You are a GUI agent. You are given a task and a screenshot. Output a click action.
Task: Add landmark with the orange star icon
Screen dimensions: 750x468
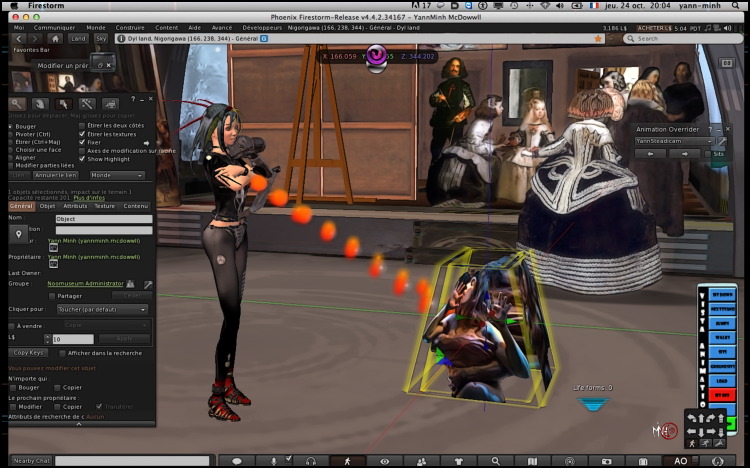[x=598, y=39]
